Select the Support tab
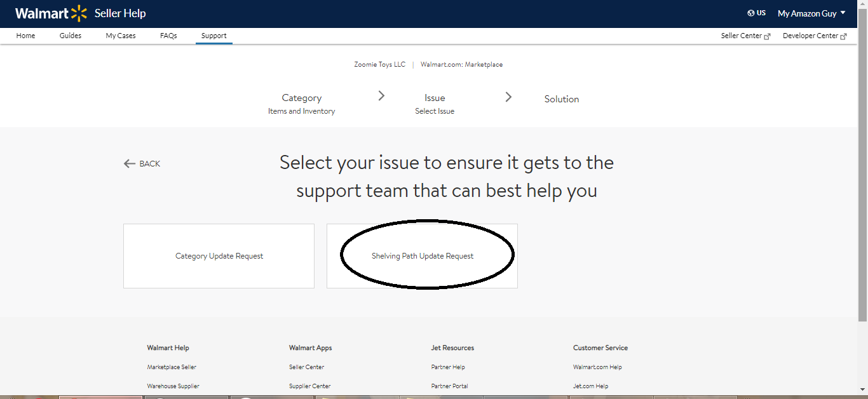The image size is (868, 399). click(x=214, y=36)
